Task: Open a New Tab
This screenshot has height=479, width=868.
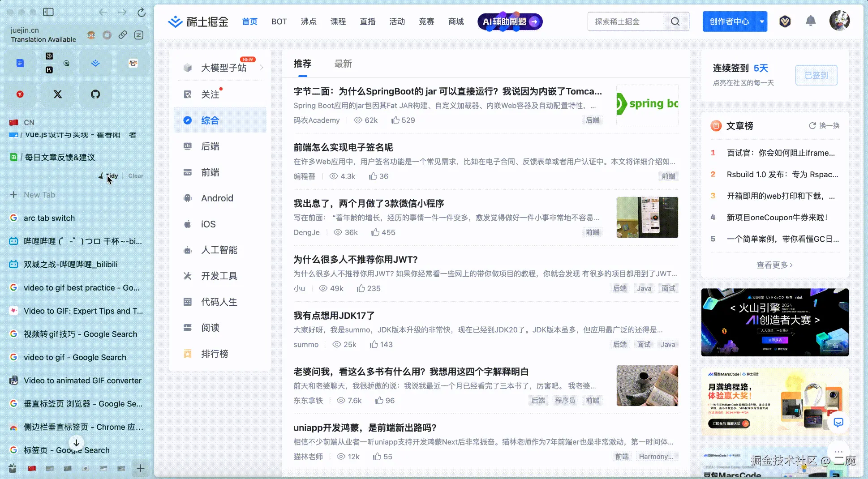Action: coord(77,195)
